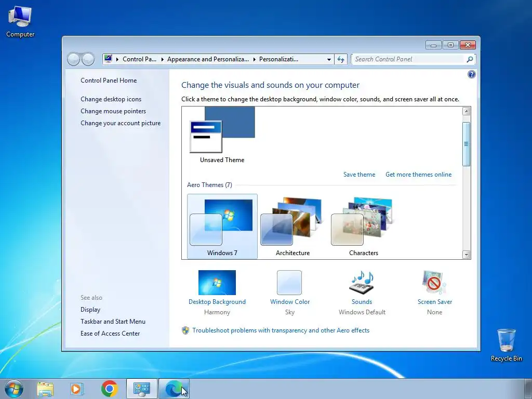Click the back navigation arrow
The width and height of the screenshot is (532, 399).
(74, 59)
